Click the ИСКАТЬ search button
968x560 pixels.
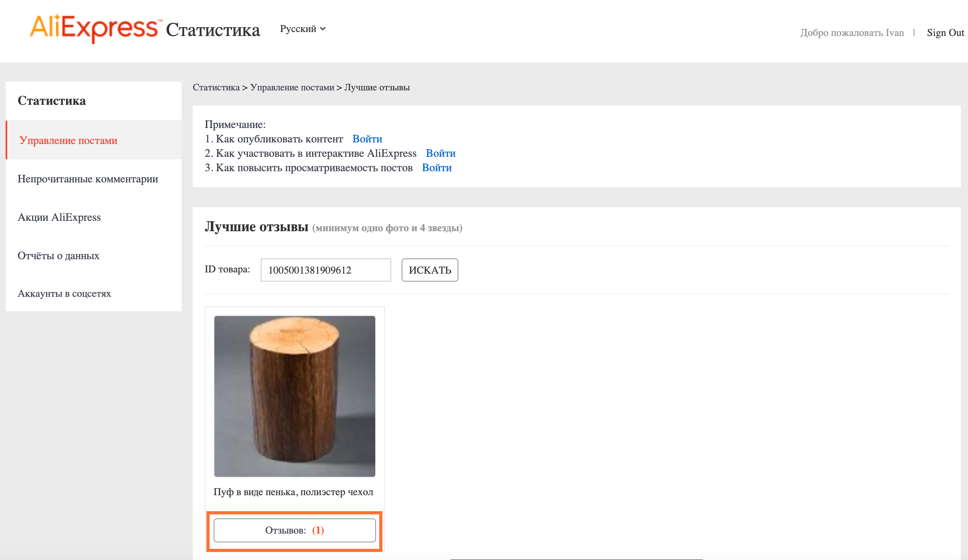click(x=430, y=270)
